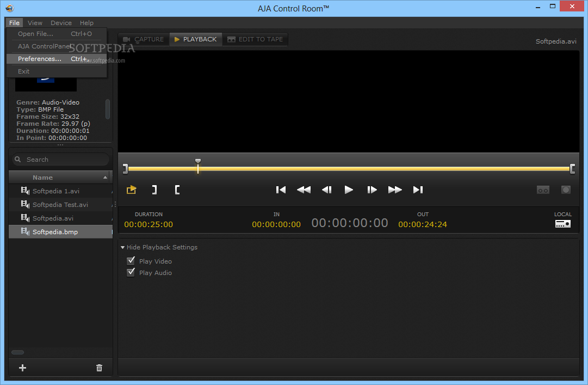
Task: Click the large current timecode display
Action: coord(350,223)
